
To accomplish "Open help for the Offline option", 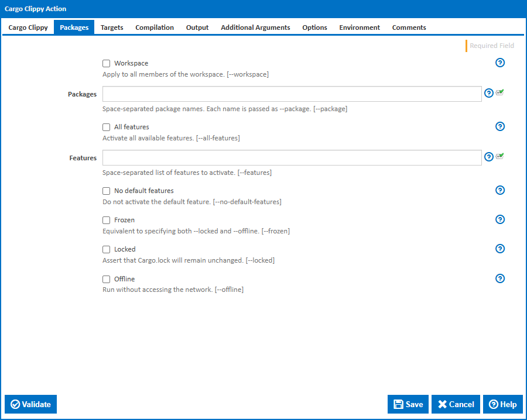I will coord(500,278).
